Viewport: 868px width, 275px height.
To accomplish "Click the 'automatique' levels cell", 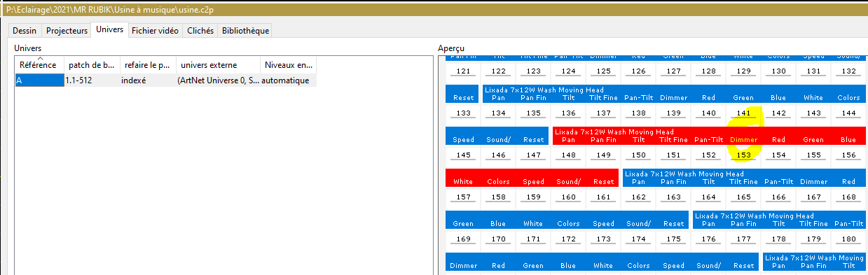I will (x=288, y=80).
